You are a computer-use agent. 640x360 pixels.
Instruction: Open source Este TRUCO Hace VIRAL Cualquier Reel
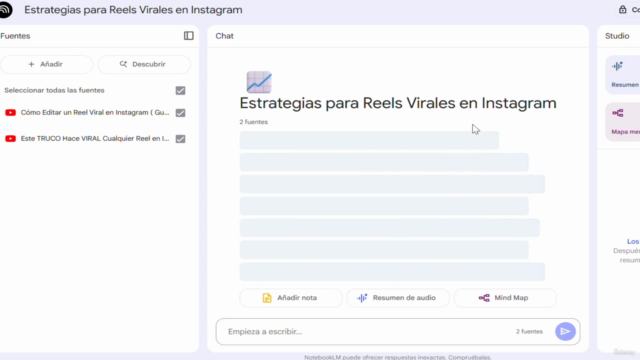pyautogui.click(x=95, y=139)
